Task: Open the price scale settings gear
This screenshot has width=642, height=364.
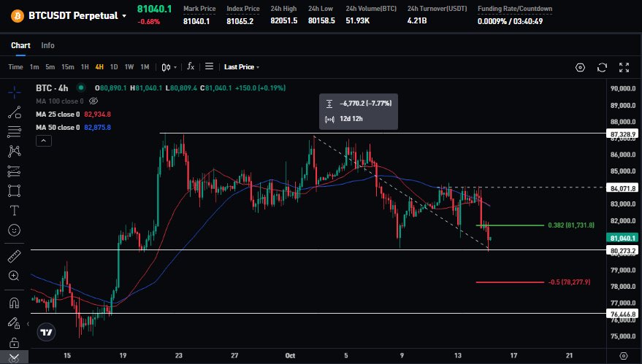Action: [x=624, y=356]
